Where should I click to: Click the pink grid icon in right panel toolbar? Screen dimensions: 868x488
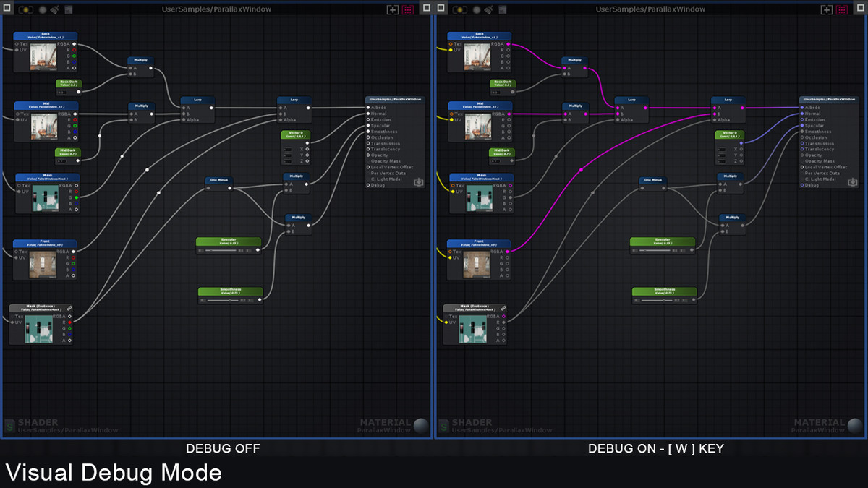pyautogui.click(x=843, y=10)
